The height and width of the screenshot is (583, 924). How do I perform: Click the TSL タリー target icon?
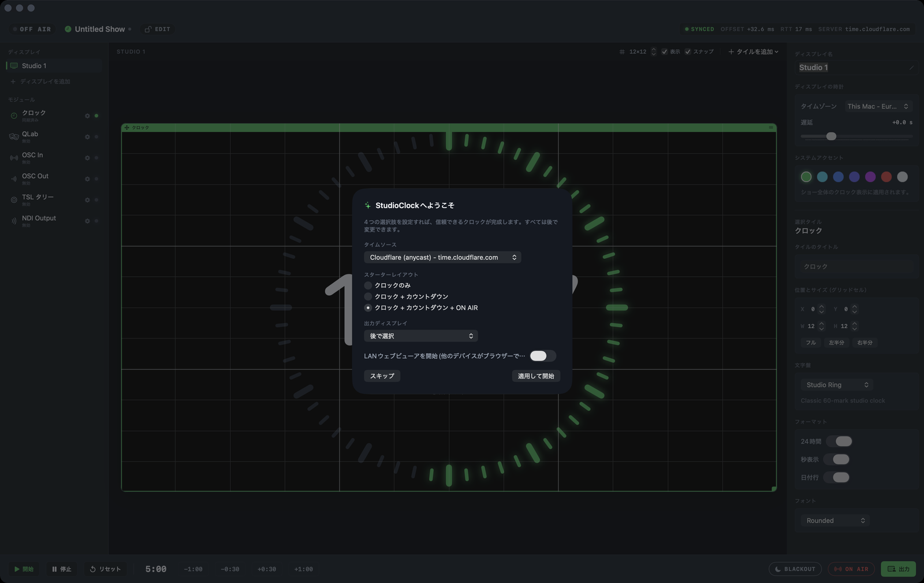[14, 200]
